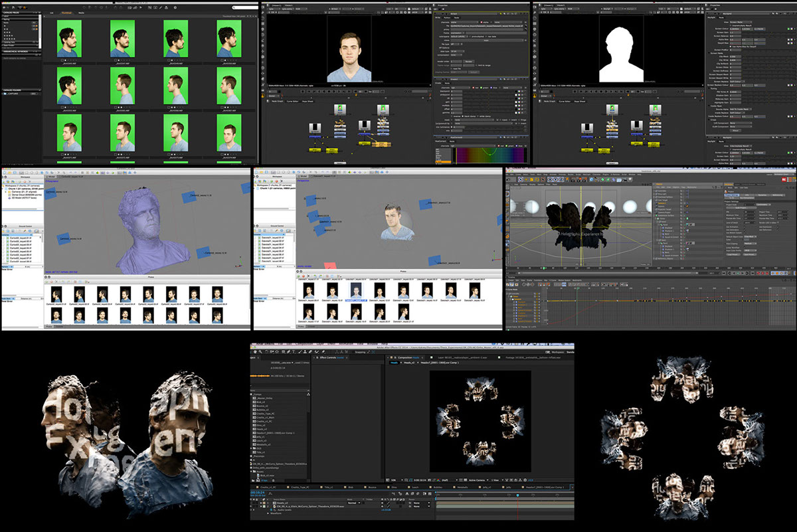The height and width of the screenshot is (532, 797).
Task: Open After Effects Animation menu
Action: (x=346, y=343)
